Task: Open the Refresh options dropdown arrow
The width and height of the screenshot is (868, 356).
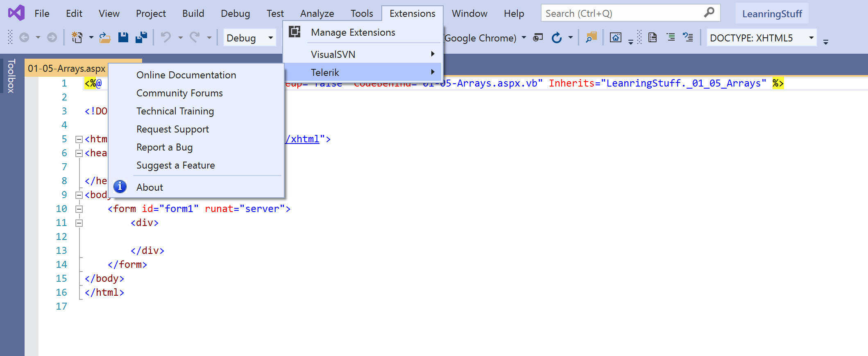Action: pyautogui.click(x=570, y=38)
